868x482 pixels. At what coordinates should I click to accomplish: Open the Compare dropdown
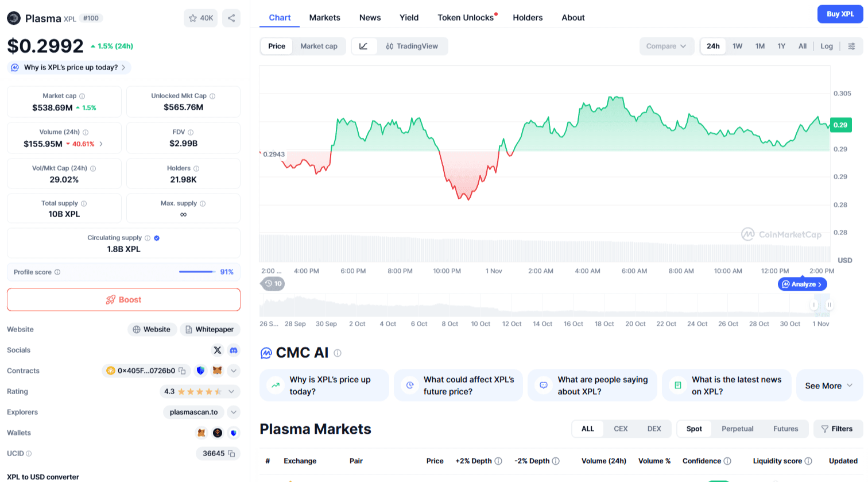pos(666,46)
